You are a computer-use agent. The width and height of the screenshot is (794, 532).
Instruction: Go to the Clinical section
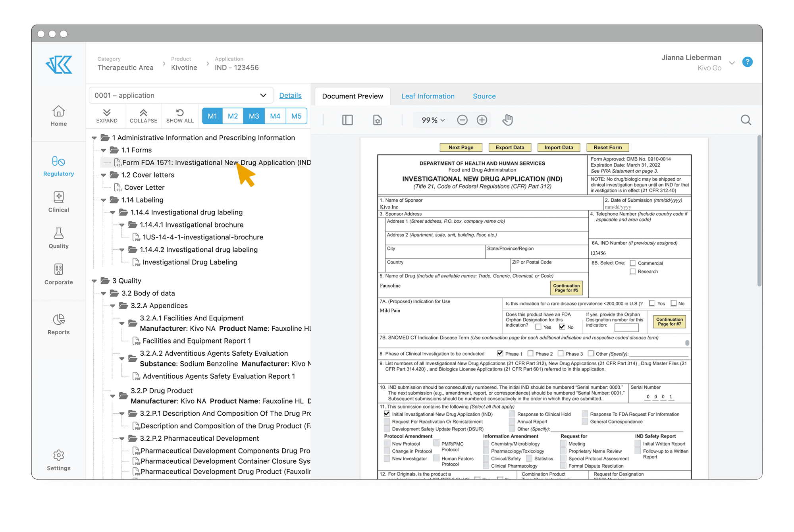(x=58, y=202)
